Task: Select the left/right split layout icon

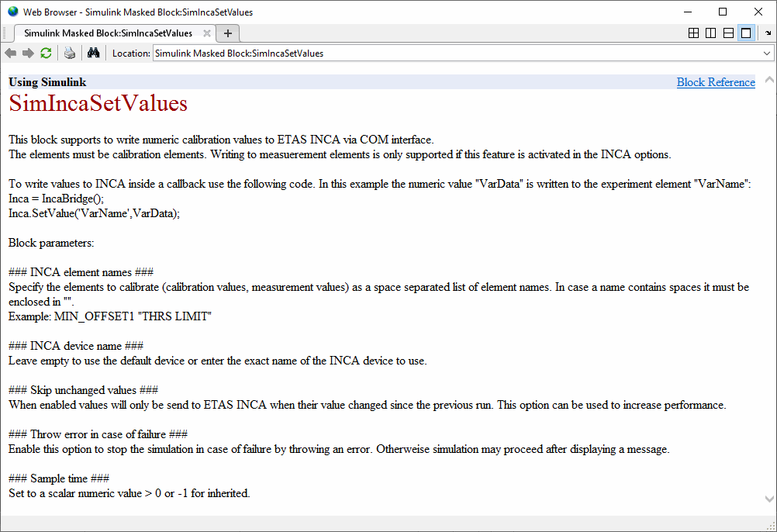Action: (x=710, y=33)
